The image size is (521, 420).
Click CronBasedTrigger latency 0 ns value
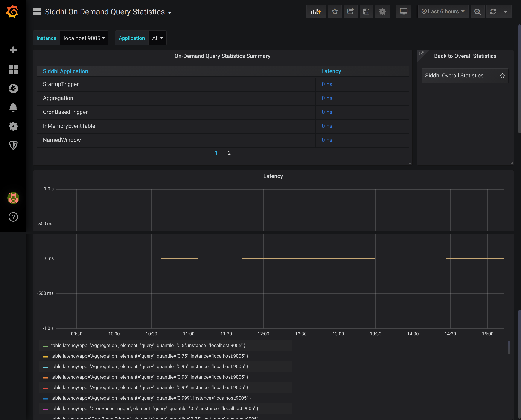pos(327,112)
